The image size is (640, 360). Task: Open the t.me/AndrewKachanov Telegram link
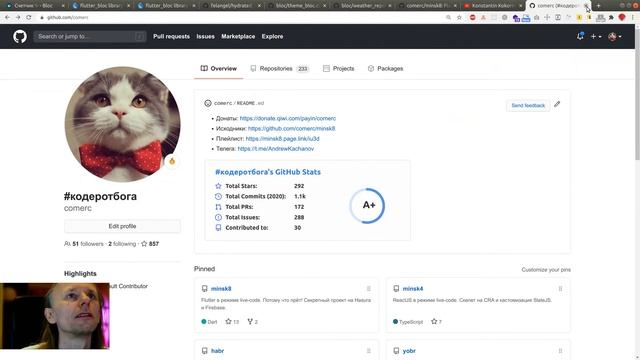276,149
